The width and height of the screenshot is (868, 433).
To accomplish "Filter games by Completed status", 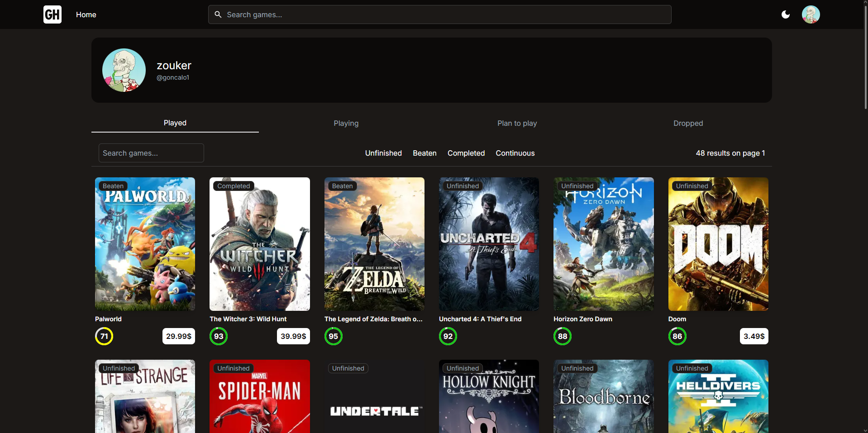I will tap(466, 153).
